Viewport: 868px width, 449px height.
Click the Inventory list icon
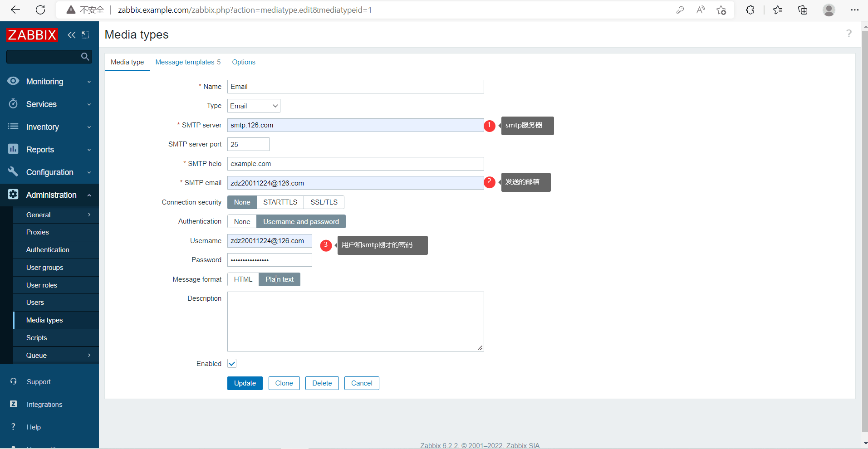pyautogui.click(x=13, y=127)
